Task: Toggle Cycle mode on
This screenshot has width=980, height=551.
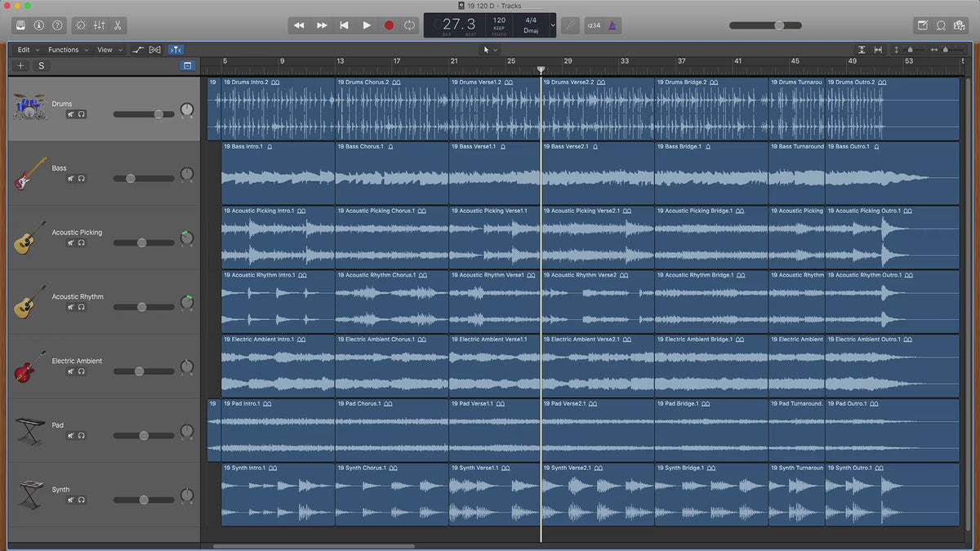Action: click(409, 25)
